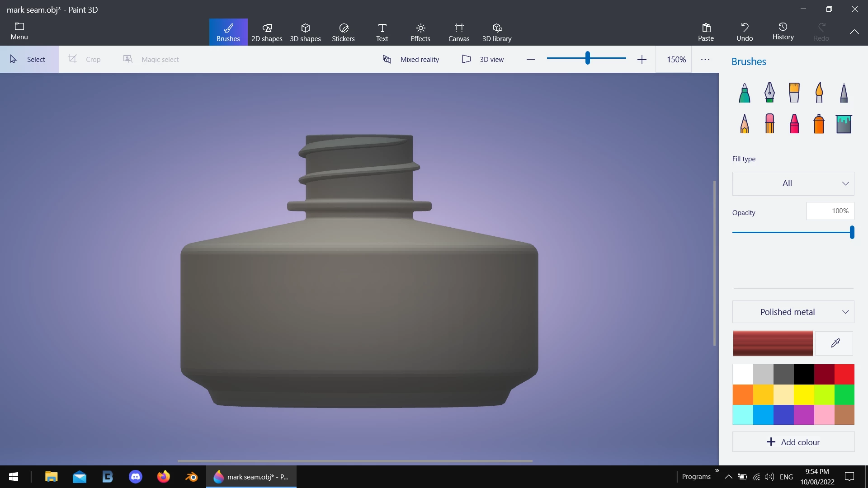Choose the Spray can brush
The width and height of the screenshot is (868, 488).
(819, 123)
